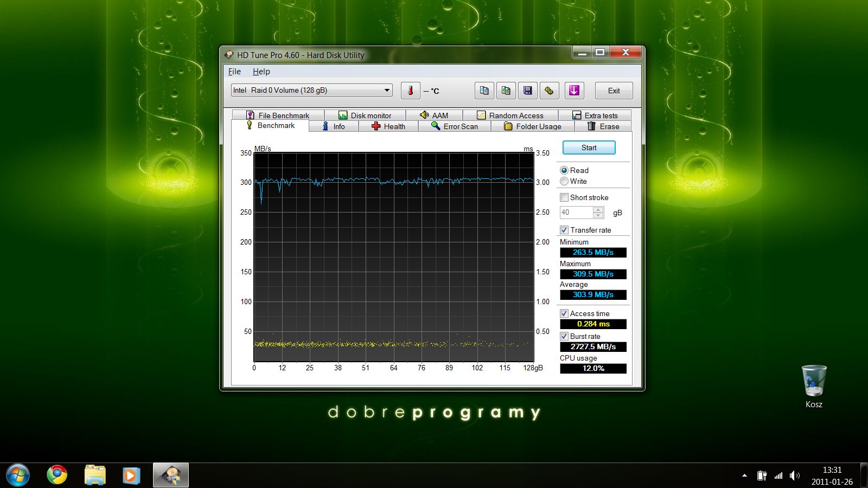Open the AAM tab
Viewport: 868px width, 488px height.
[x=434, y=115]
